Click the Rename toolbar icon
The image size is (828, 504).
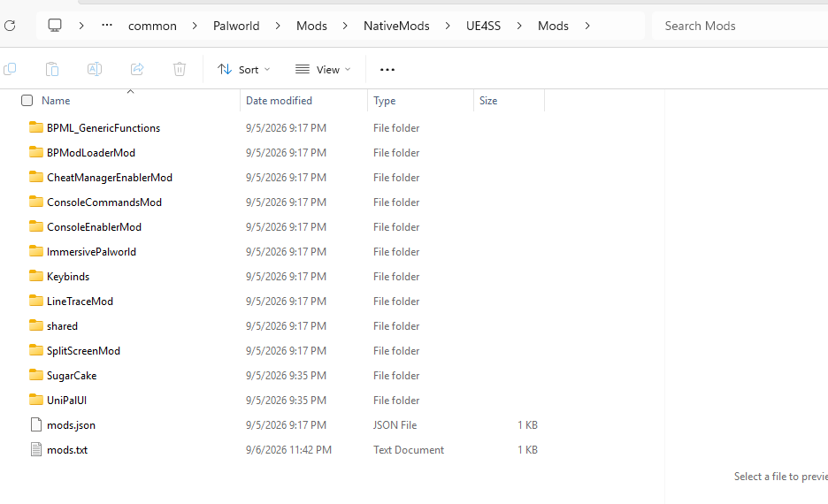(95, 69)
